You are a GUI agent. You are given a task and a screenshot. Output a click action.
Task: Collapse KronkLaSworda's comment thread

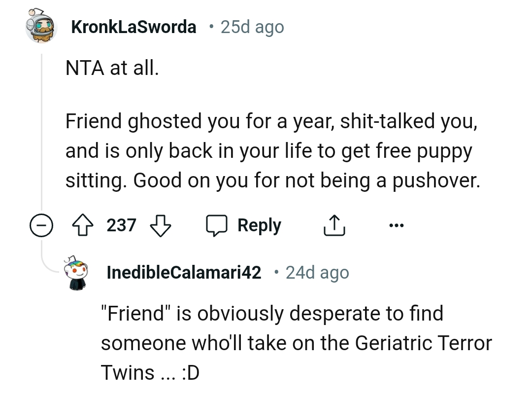click(42, 225)
